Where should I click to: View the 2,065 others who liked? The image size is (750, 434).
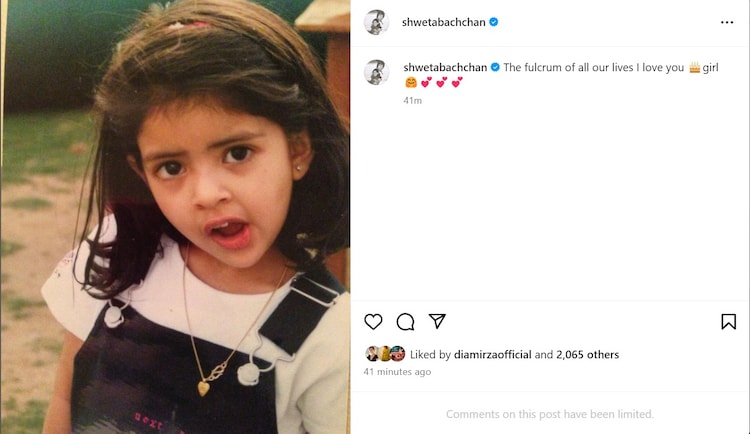pyautogui.click(x=587, y=355)
